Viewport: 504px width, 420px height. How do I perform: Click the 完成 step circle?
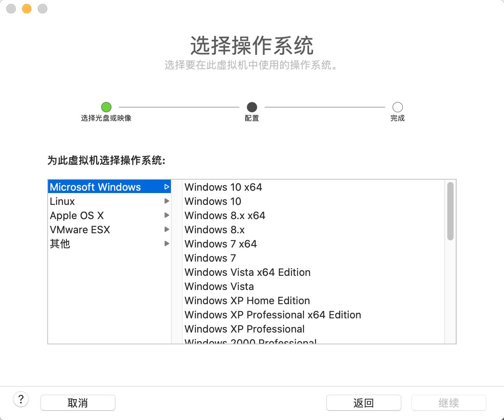pyautogui.click(x=397, y=107)
